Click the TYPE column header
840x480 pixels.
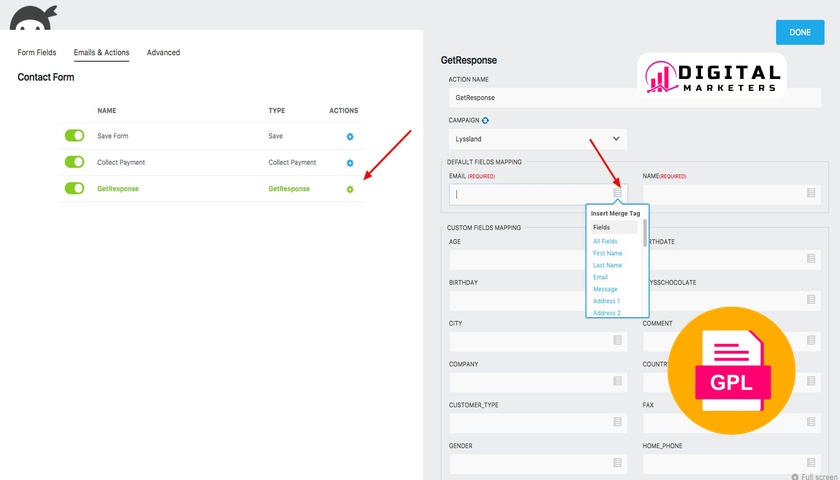[276, 111]
